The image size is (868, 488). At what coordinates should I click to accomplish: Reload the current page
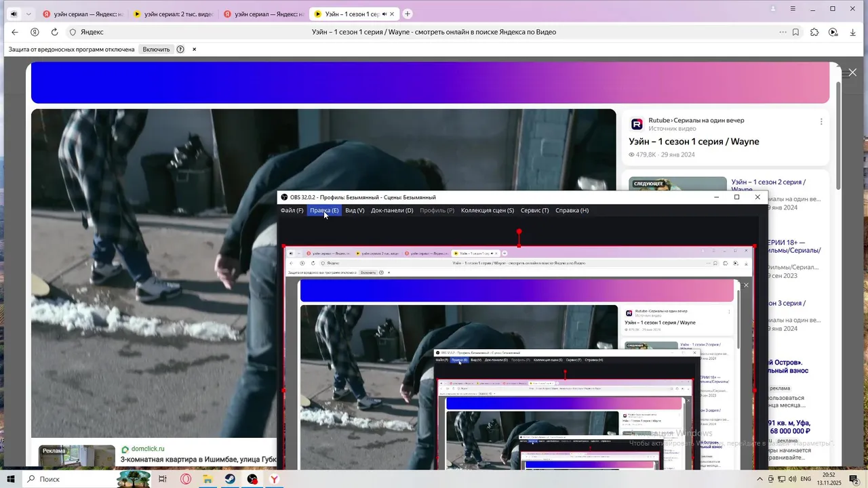[x=54, y=32]
